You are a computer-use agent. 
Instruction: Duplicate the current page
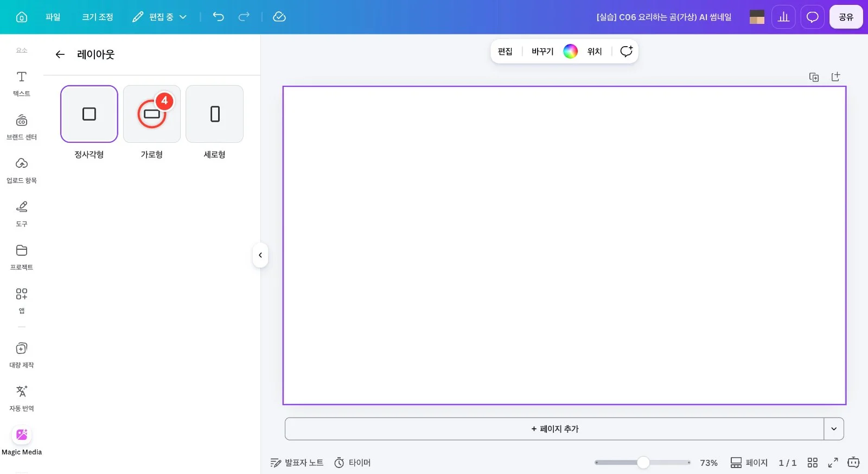[814, 77]
